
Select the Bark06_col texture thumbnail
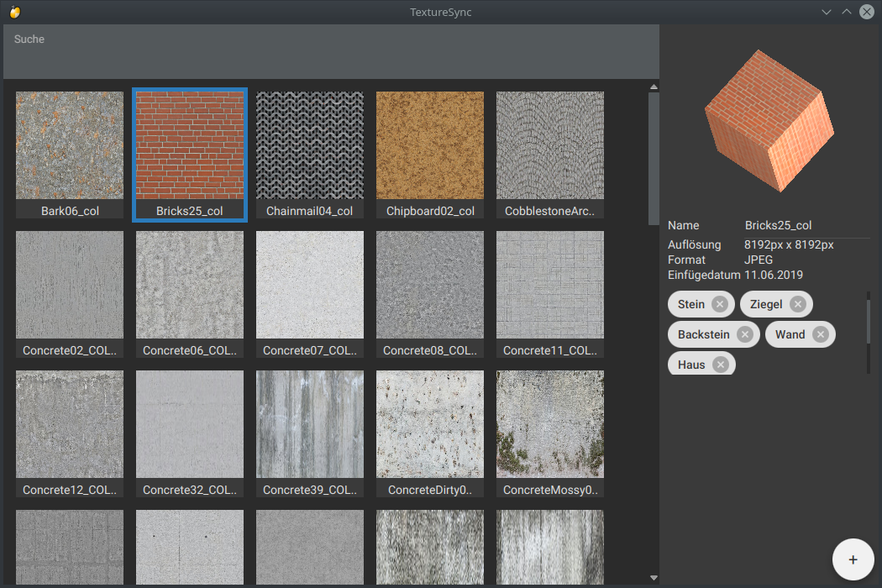70,155
